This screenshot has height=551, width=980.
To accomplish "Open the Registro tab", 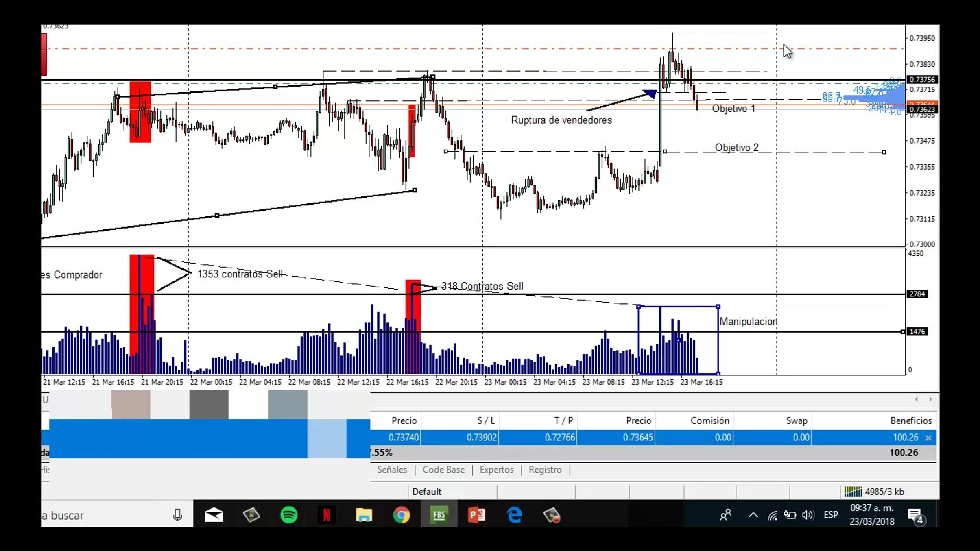I will click(x=545, y=470).
